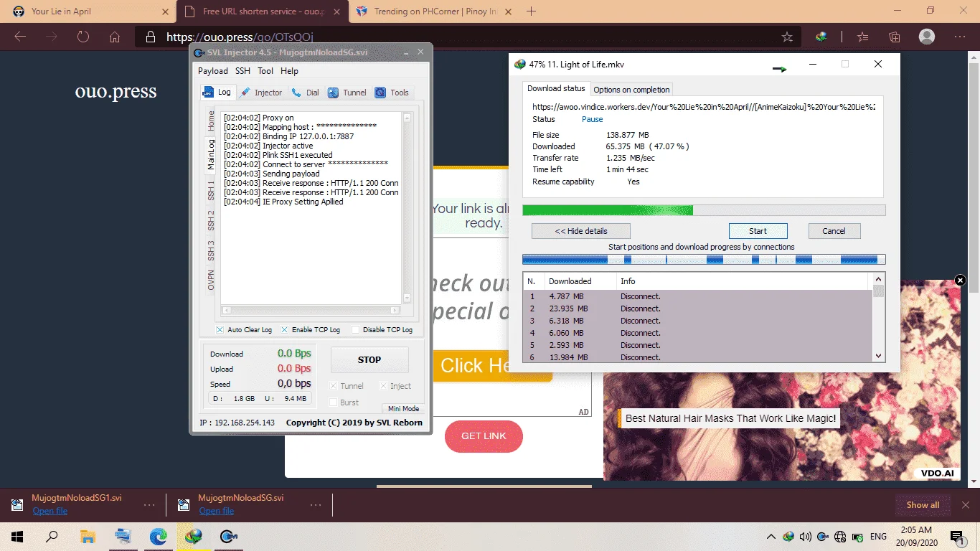Viewport: 980px width, 551px height.
Task: Toggle the Burst checkbox
Action: pyautogui.click(x=333, y=402)
